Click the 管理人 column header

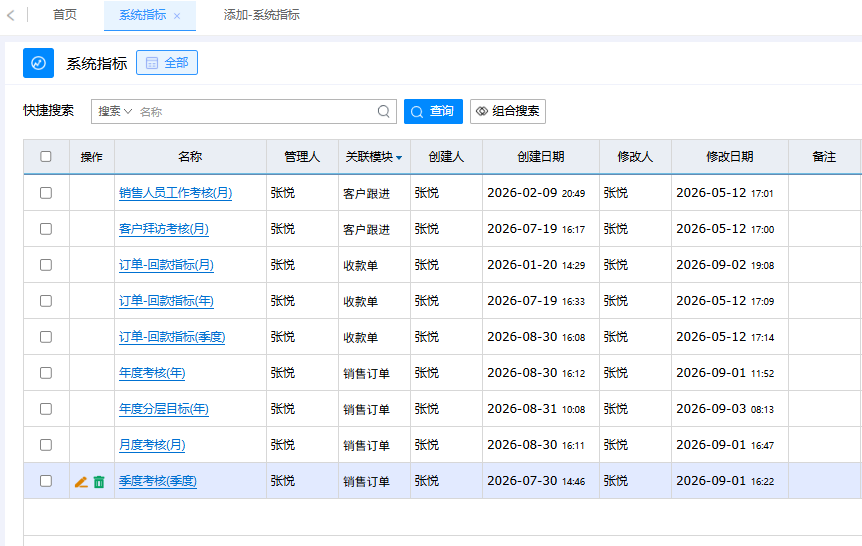302,157
